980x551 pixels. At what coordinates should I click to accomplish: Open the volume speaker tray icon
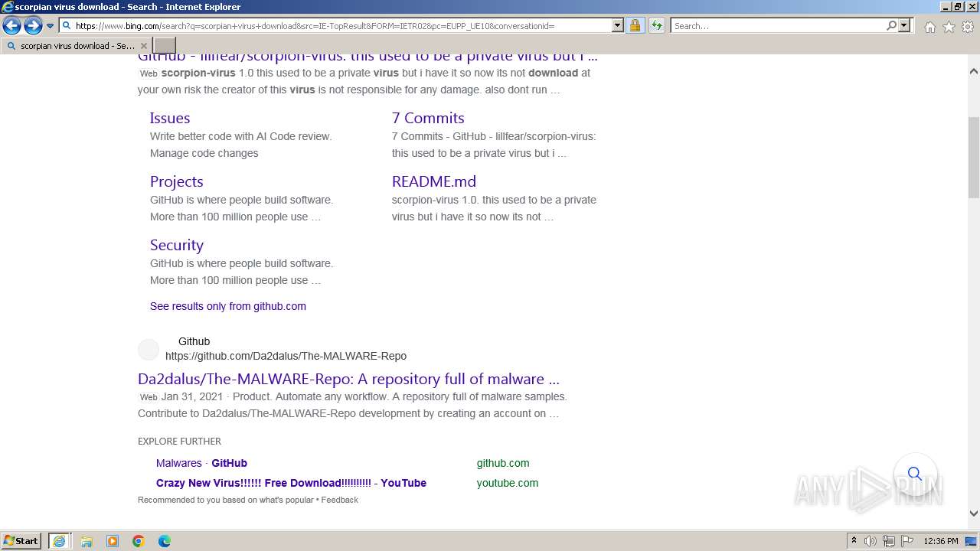coord(871,541)
